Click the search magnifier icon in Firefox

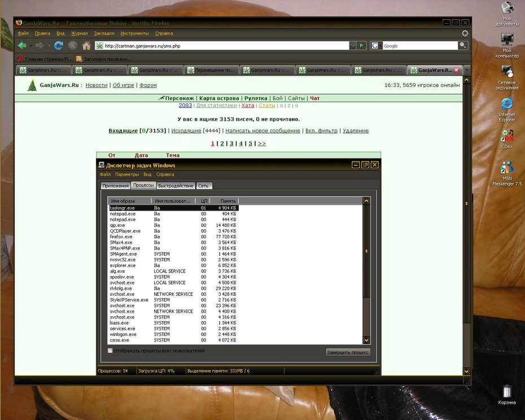click(x=463, y=46)
